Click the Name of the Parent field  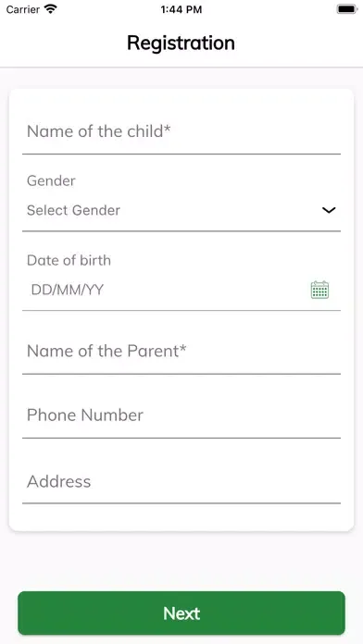[181, 352]
